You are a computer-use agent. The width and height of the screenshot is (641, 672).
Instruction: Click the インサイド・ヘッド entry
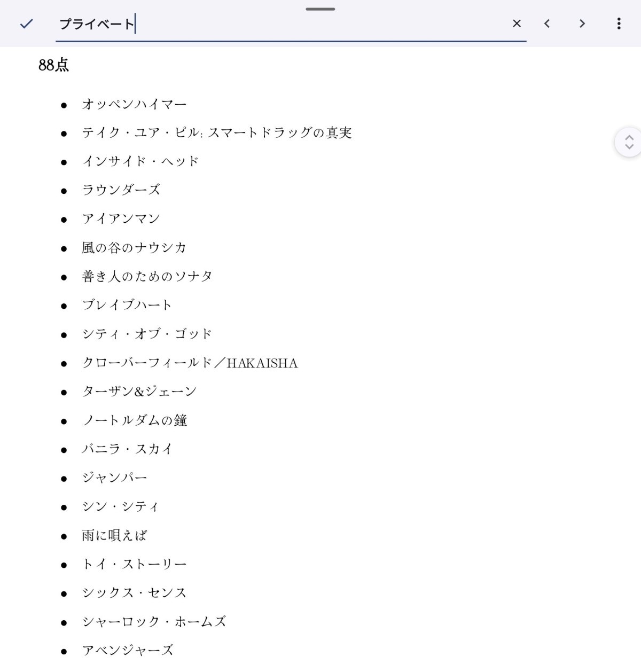point(140,161)
